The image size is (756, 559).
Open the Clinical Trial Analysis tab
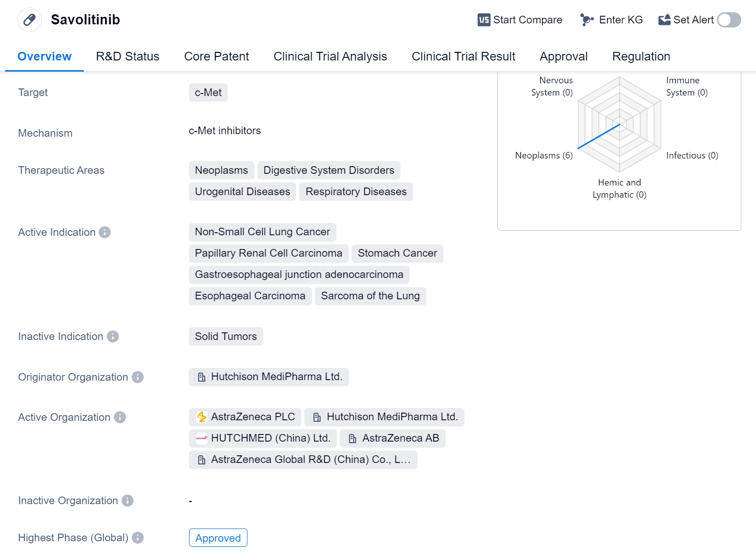330,56
